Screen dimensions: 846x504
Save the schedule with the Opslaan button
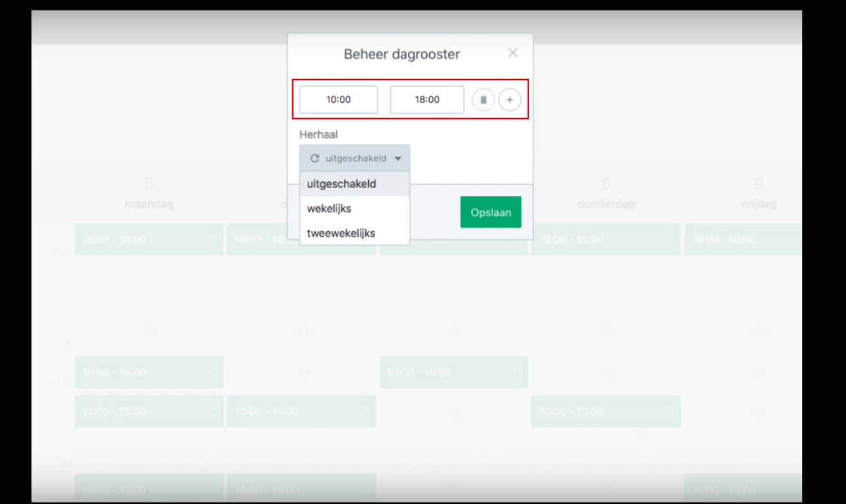pos(491,213)
